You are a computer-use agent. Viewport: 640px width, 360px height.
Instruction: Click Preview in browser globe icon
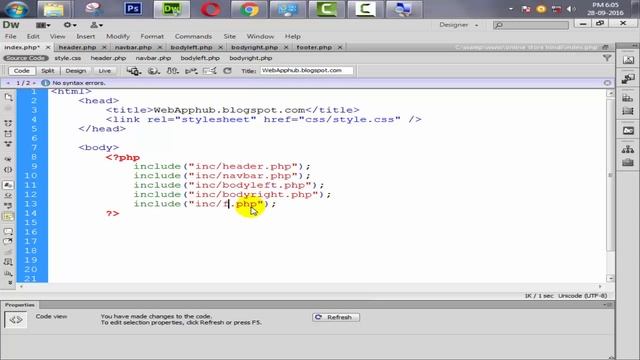pos(153,71)
